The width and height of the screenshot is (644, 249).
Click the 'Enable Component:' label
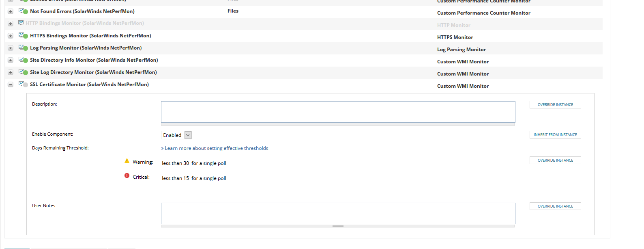53,134
